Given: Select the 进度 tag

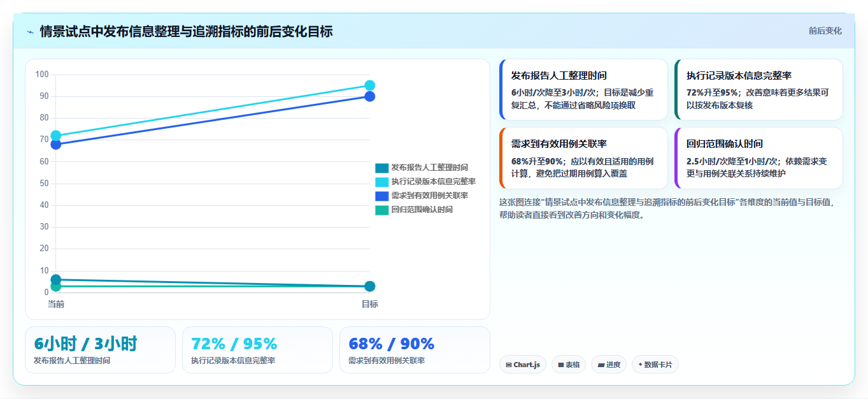Looking at the screenshot, I should [609, 365].
